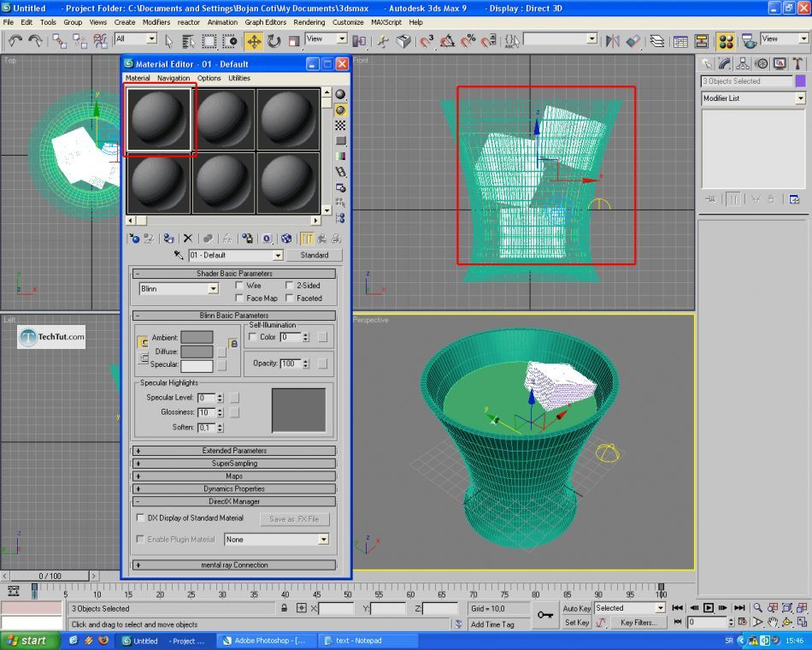812x650 pixels.
Task: Open the Graph Editors menu
Action: click(x=265, y=22)
